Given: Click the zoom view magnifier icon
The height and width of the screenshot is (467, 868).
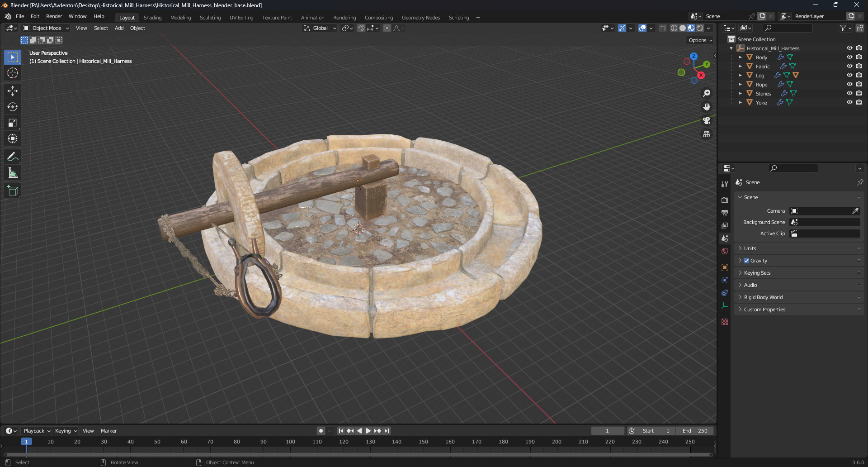Looking at the screenshot, I should point(707,93).
